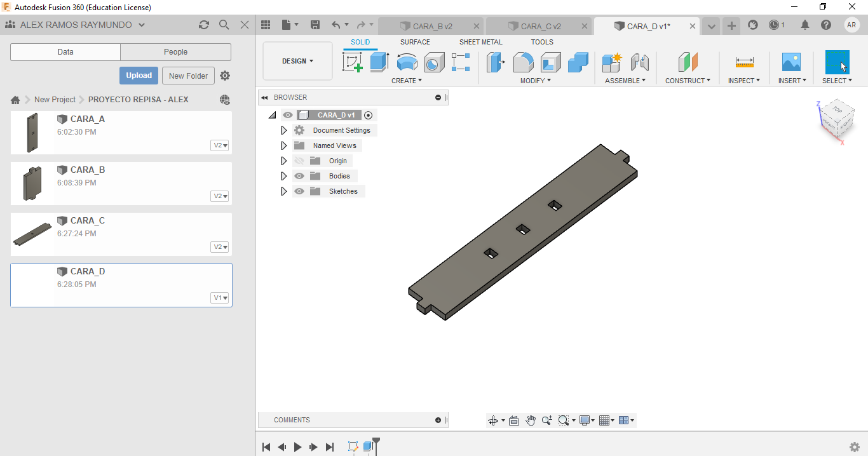Switch to the SHEET METAL tab
868x456 pixels.
pyautogui.click(x=480, y=42)
